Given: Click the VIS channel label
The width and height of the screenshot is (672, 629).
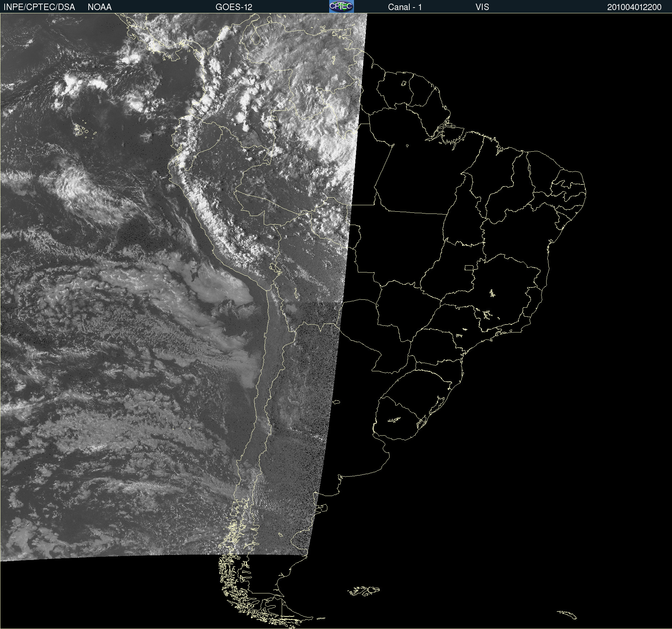Looking at the screenshot, I should click(x=482, y=7).
